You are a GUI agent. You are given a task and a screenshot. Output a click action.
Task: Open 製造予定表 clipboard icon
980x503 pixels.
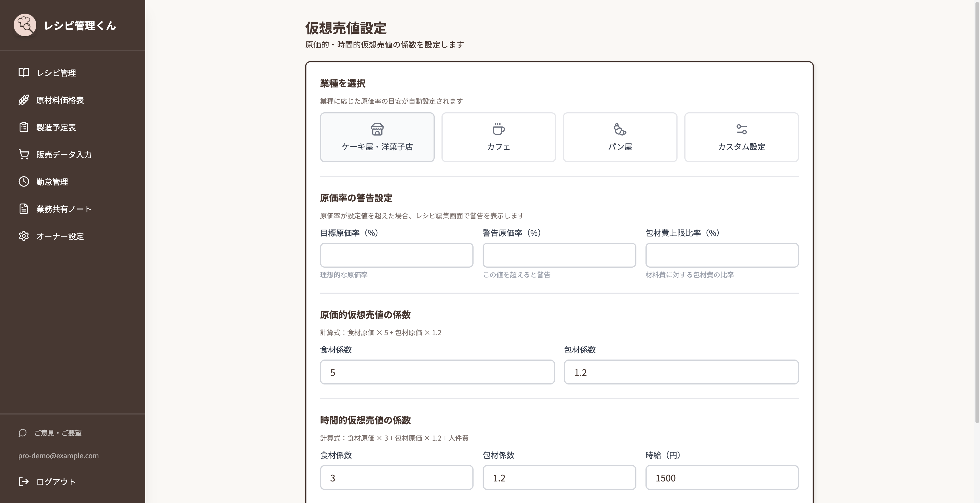[24, 127]
